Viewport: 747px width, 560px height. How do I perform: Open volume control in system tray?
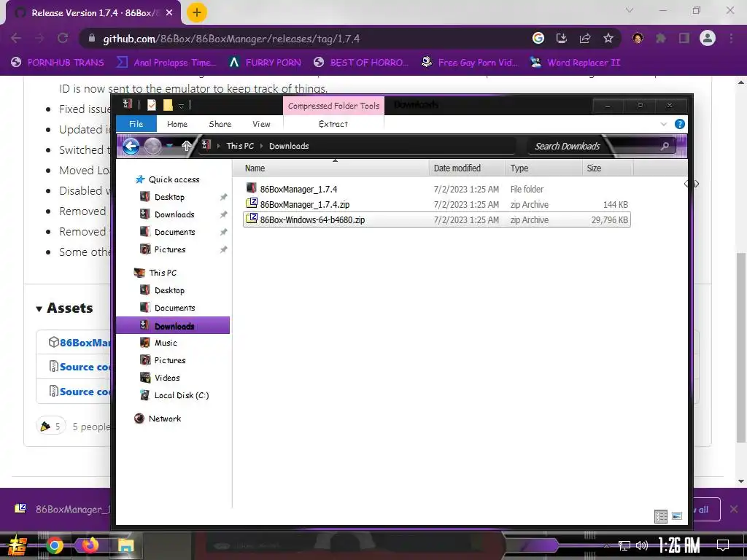tap(642, 545)
